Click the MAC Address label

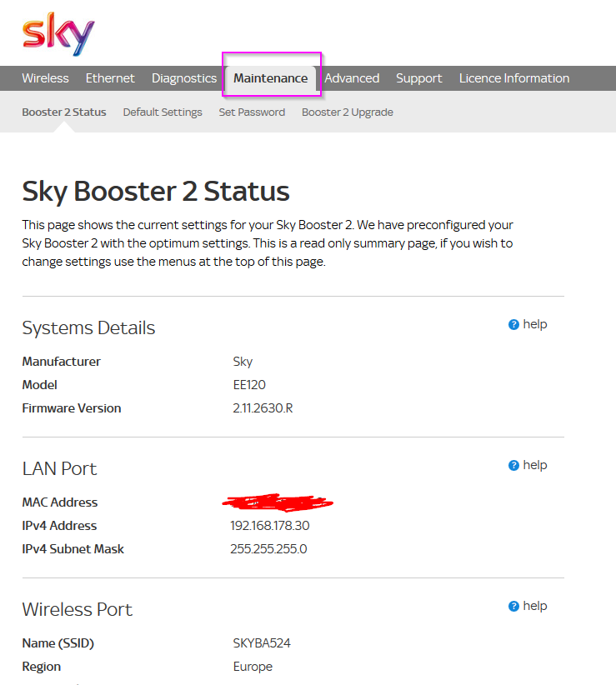(x=60, y=502)
